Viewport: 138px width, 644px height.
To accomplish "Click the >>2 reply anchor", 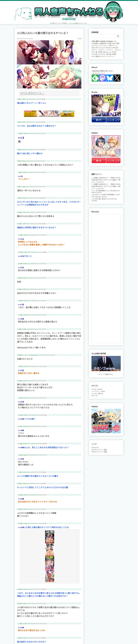I will [21, 138].
